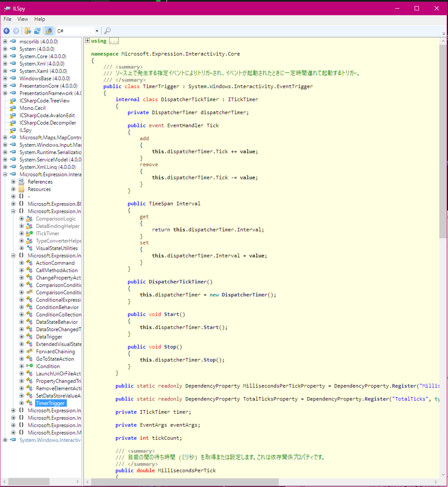Viewport: 448px width, 487px height.
Task: Click the DataTrigger class icon
Action: (x=29, y=336)
